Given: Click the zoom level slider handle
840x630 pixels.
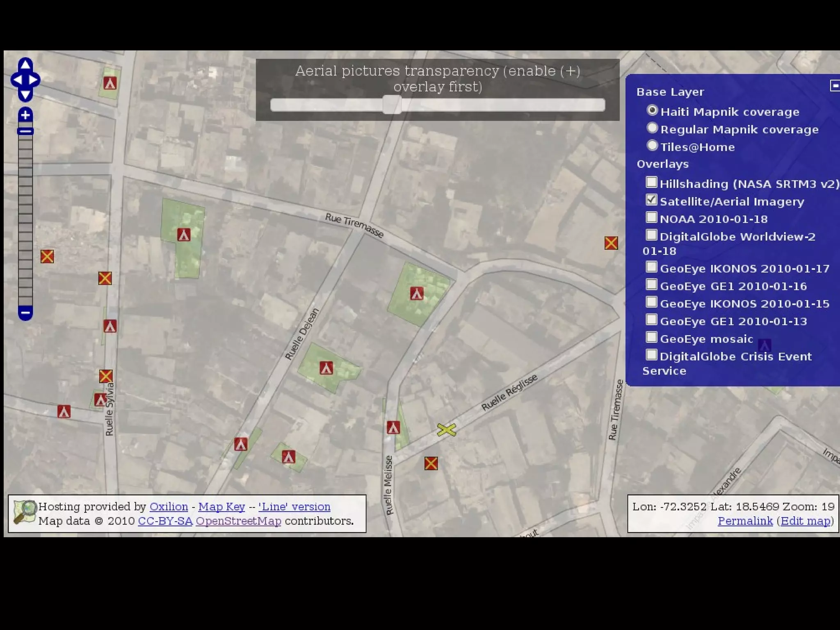Looking at the screenshot, I should click(25, 131).
